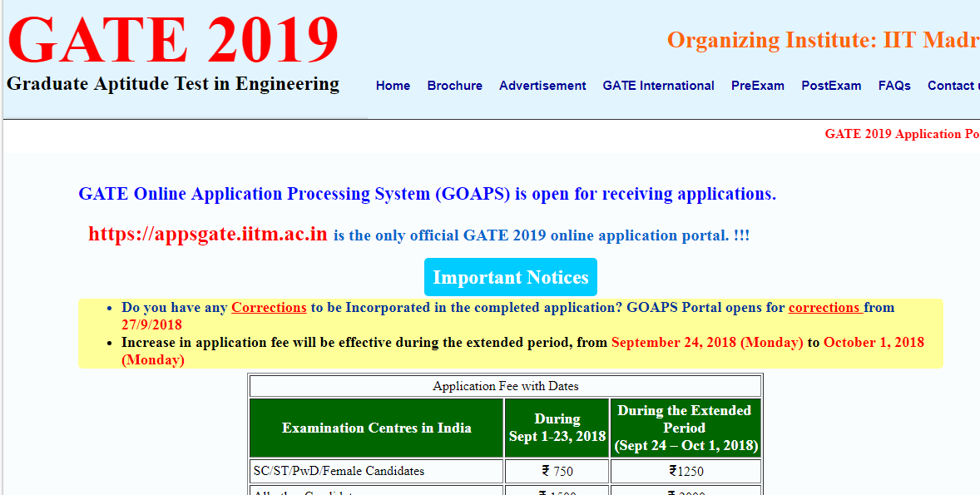980x495 pixels.
Task: Click 'October 1, 2018' date text
Action: tap(874, 343)
